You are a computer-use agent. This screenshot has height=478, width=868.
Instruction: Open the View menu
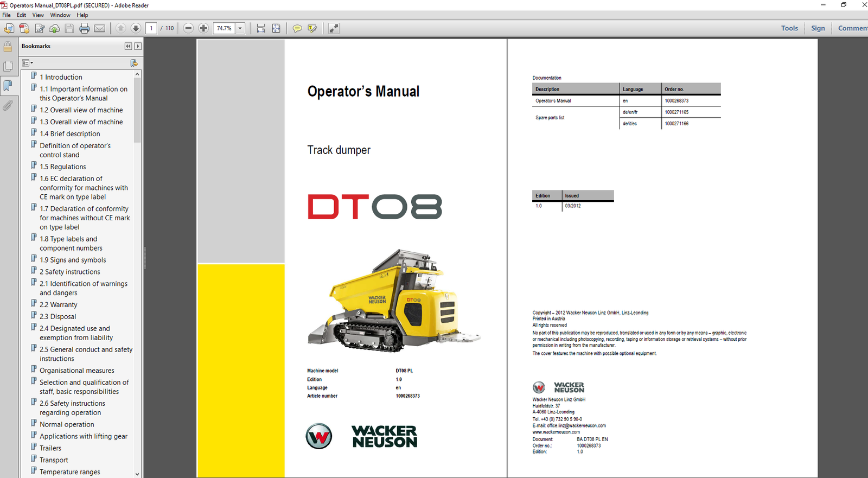(x=38, y=15)
